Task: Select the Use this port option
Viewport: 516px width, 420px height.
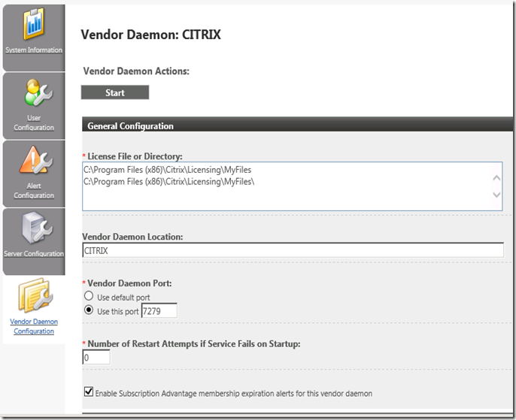Action: [x=89, y=310]
